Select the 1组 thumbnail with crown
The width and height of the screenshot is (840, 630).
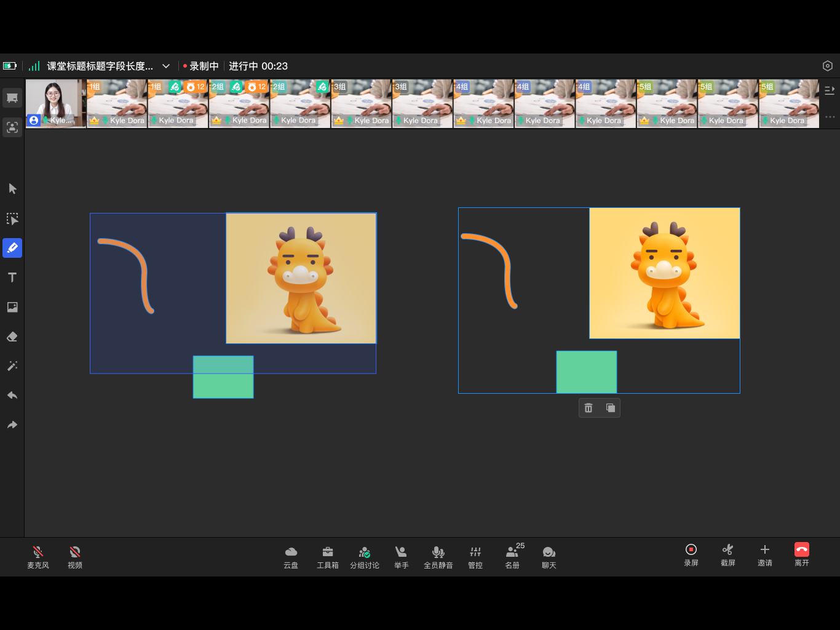[117, 103]
